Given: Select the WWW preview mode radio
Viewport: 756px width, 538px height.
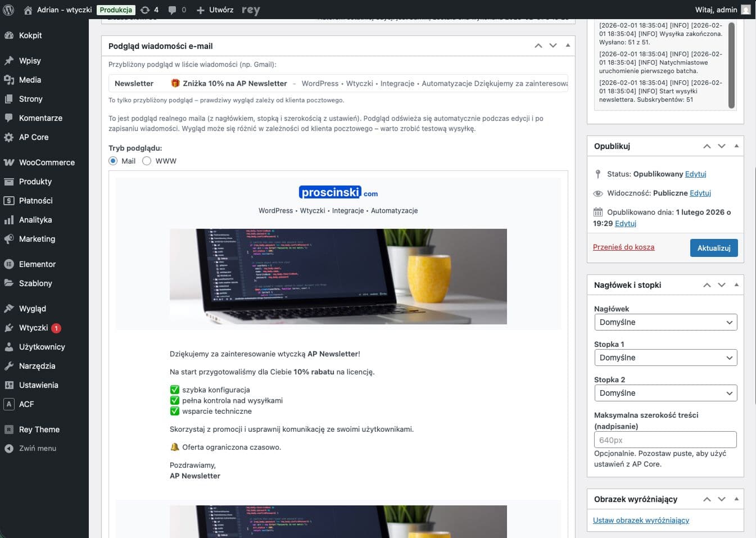Looking at the screenshot, I should tap(147, 161).
